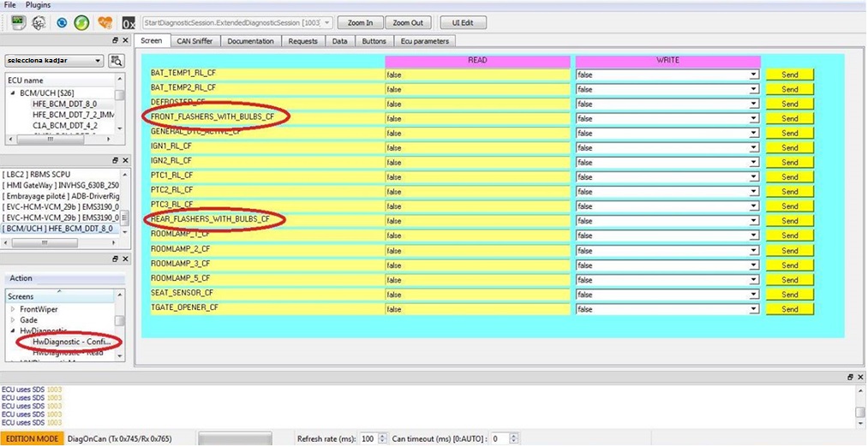Click the second toolbar icon with face graphic
The height and width of the screenshot is (447, 868).
pyautogui.click(x=39, y=22)
